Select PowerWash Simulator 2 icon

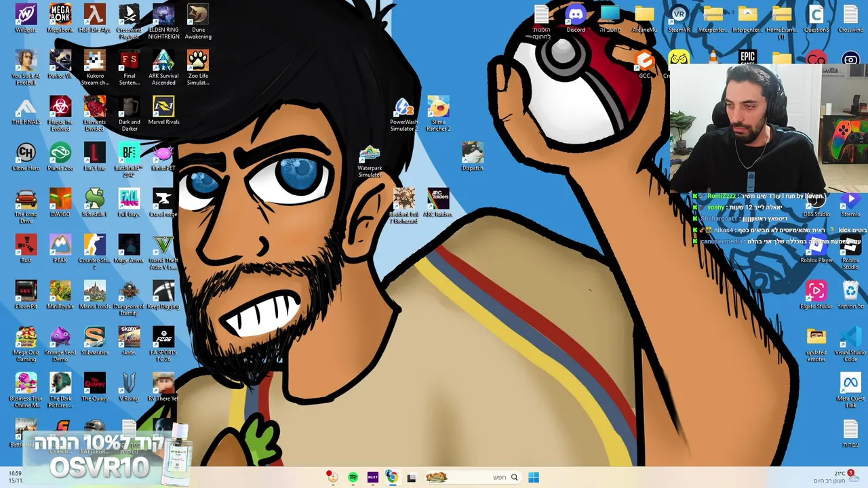[x=403, y=114]
